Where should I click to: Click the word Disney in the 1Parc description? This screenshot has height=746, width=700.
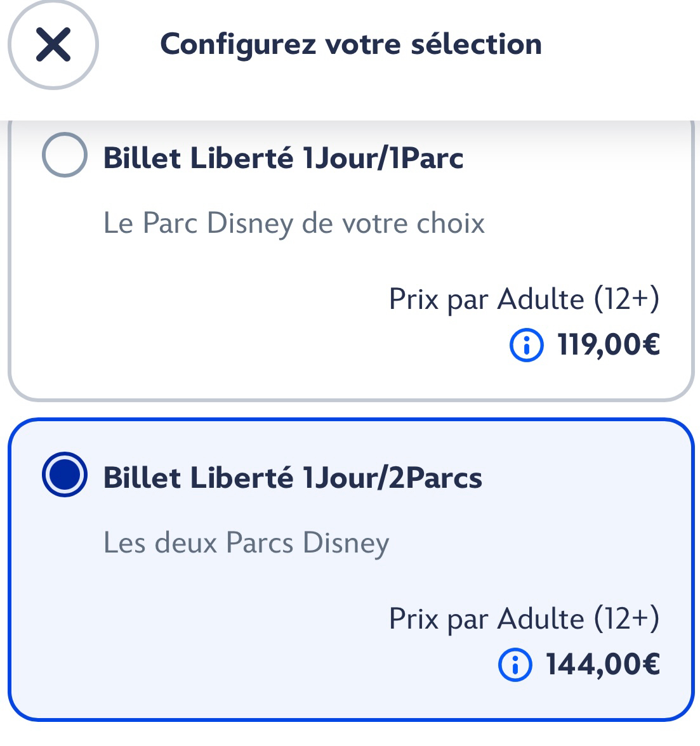tap(251, 224)
